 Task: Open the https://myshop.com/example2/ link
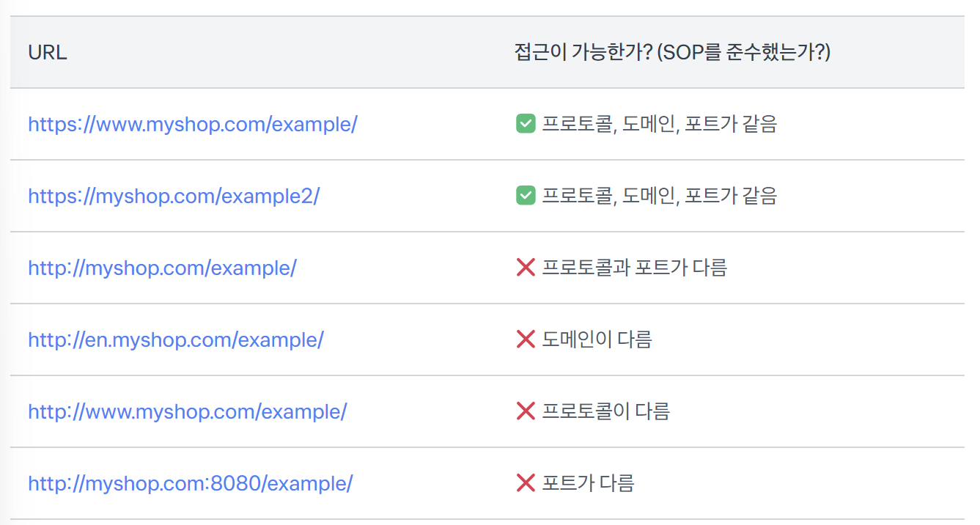pos(174,197)
